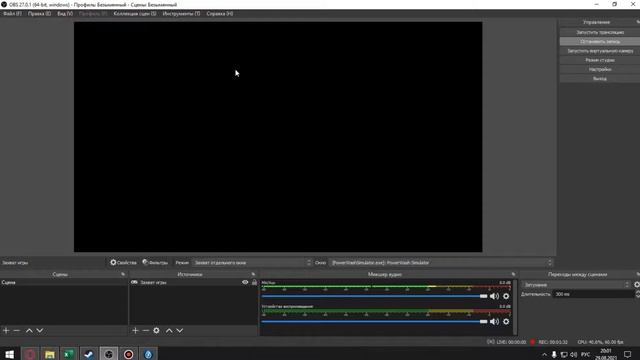This screenshot has width=640, height=360.
Task: Toggle visibility eye of Захват игры source
Action: pyautogui.click(x=245, y=282)
